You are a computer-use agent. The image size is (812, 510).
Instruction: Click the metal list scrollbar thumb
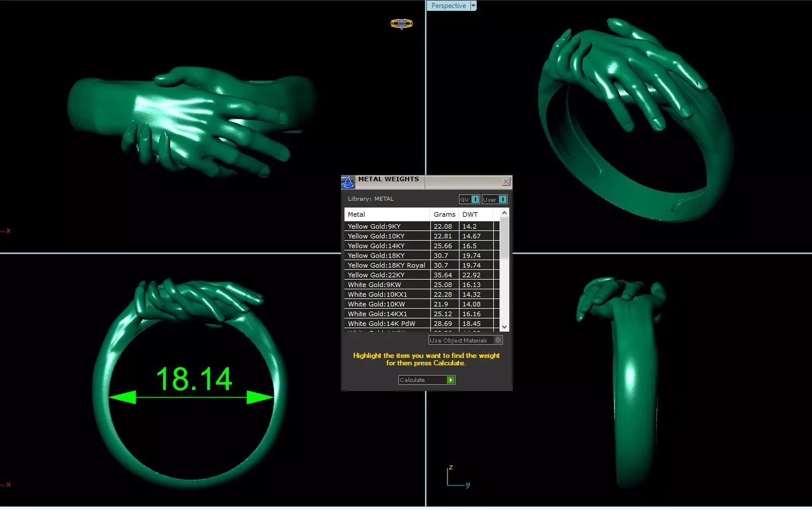504,237
